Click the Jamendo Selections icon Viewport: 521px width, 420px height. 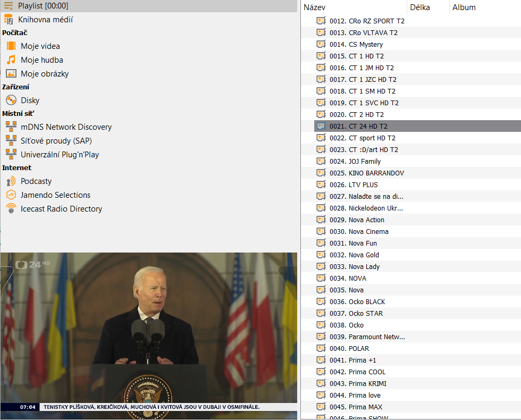click(x=11, y=195)
